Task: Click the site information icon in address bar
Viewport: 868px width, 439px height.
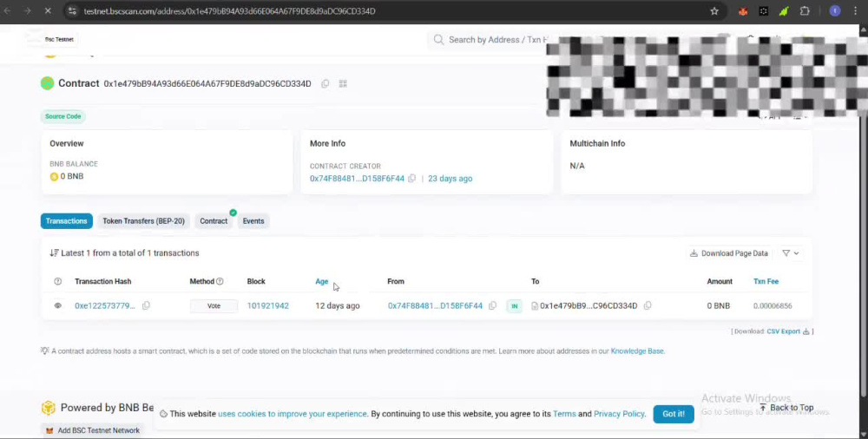Action: click(72, 11)
